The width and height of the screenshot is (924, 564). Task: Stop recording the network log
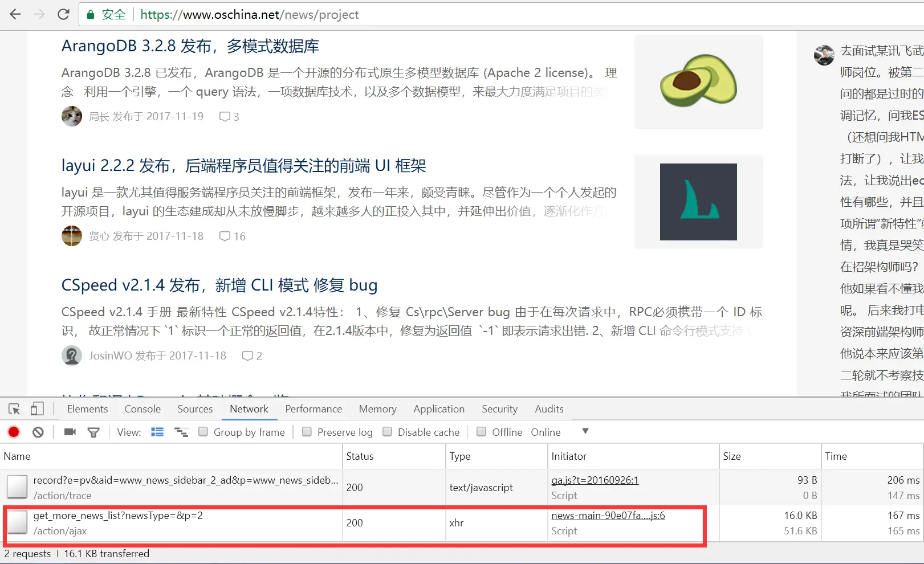click(x=14, y=432)
